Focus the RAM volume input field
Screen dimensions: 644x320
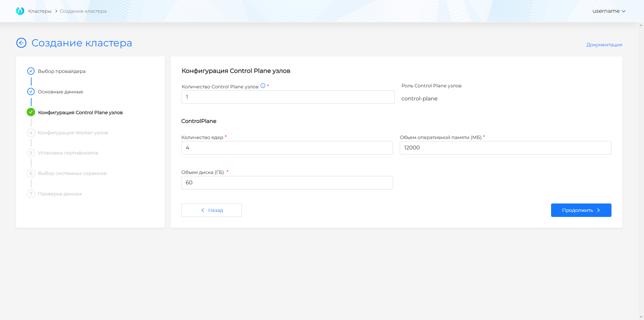(505, 148)
